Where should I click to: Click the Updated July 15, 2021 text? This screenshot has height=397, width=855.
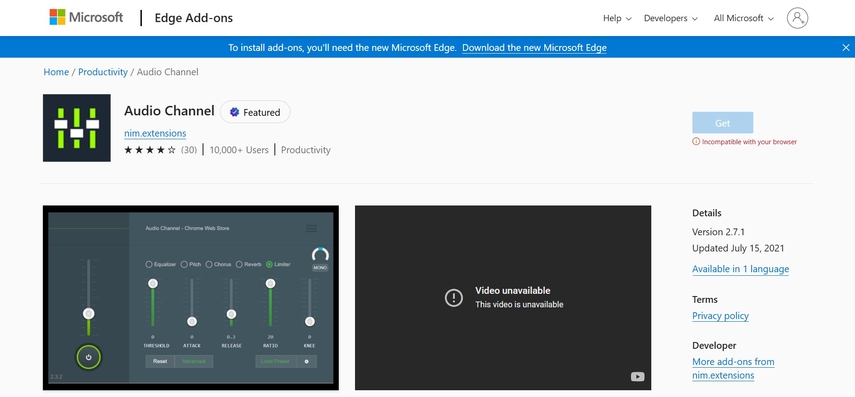[x=738, y=248]
